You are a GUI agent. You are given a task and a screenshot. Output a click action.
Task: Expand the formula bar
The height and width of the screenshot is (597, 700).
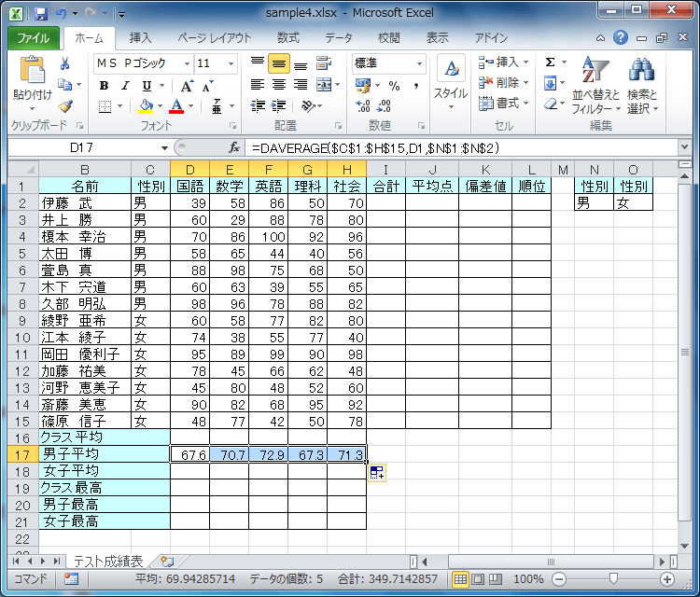684,147
